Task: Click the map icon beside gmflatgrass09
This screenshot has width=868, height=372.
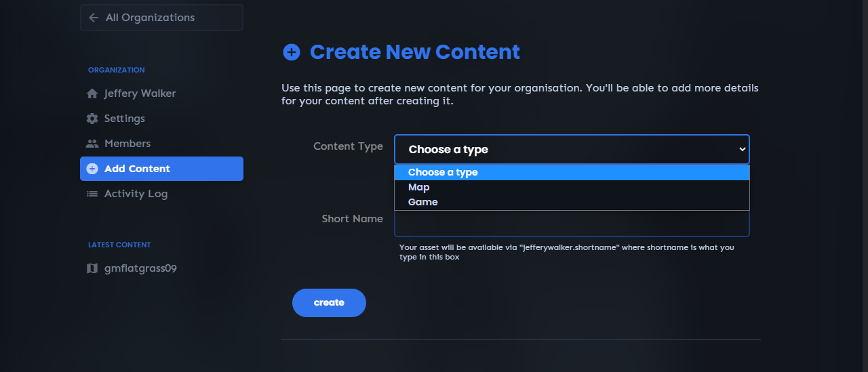Action: pos(92,268)
